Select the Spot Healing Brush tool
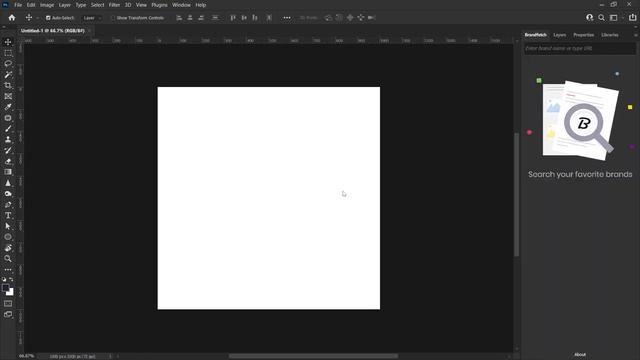 pos(8,118)
